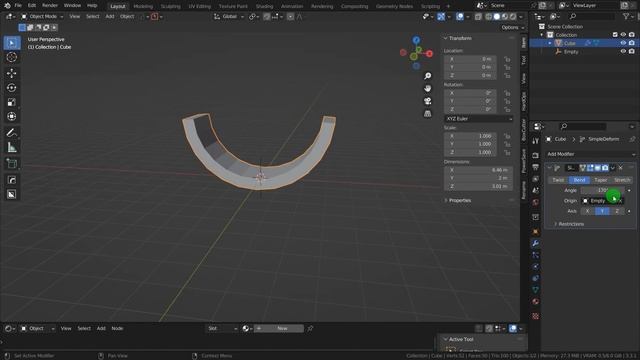This screenshot has height=360, width=640.
Task: Click the Blender logo icon
Action: pos(7,6)
